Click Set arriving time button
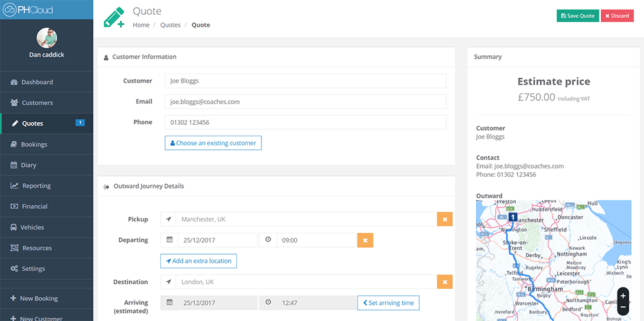The image size is (644, 321). click(388, 302)
